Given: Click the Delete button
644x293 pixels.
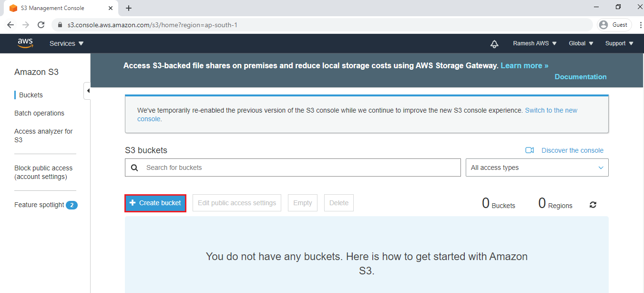Looking at the screenshot, I should 339,203.
